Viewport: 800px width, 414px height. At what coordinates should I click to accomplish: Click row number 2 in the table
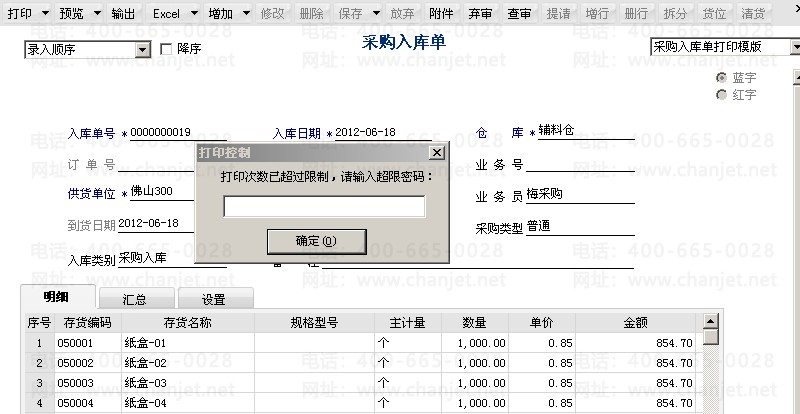coord(39,363)
